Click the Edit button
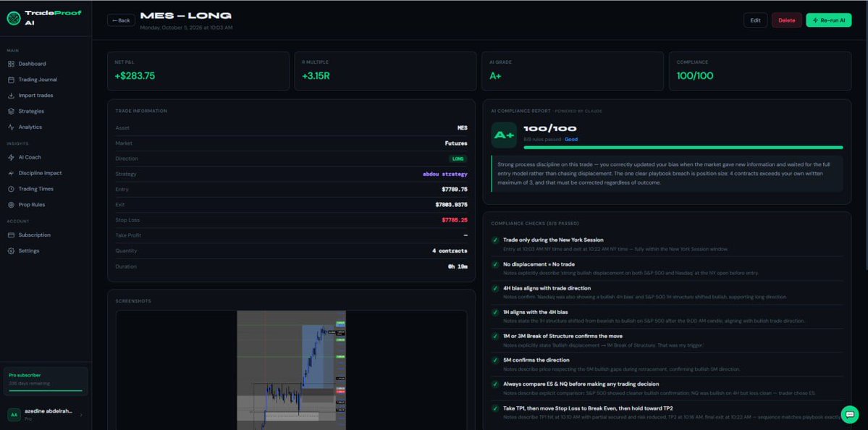 pos(755,20)
